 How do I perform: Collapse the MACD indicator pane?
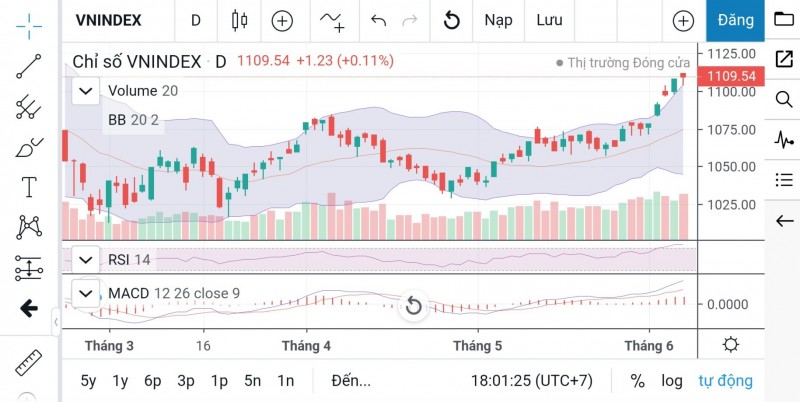[87, 293]
